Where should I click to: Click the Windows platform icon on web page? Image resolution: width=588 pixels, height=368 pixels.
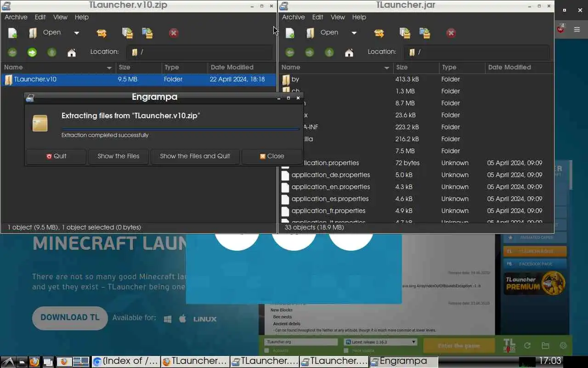pyautogui.click(x=168, y=319)
